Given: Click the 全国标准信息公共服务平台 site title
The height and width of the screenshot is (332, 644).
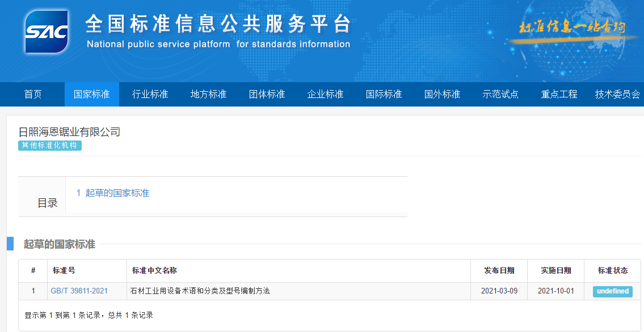Looking at the screenshot, I should (x=218, y=24).
